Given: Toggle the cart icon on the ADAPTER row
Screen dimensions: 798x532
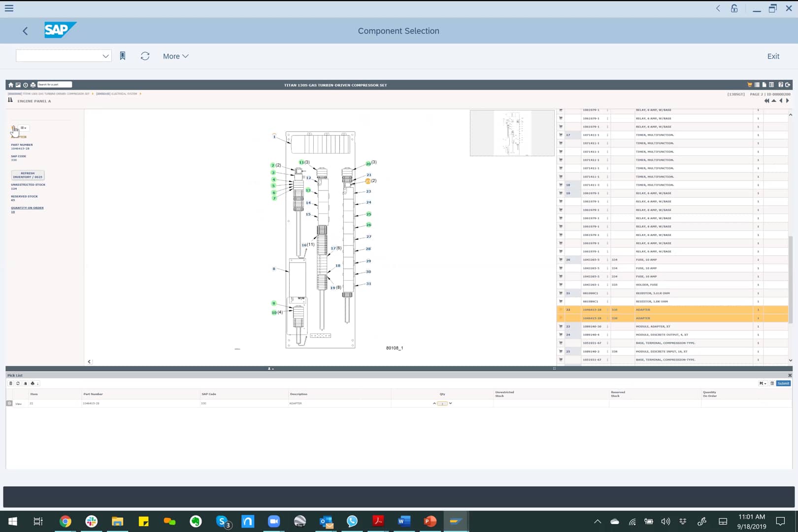Looking at the screenshot, I should (561, 310).
